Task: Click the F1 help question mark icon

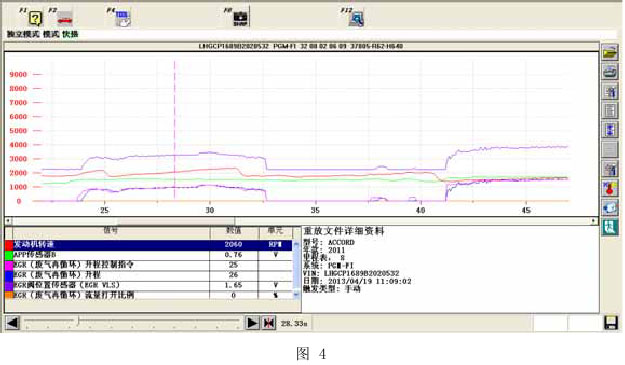Action: (x=35, y=18)
